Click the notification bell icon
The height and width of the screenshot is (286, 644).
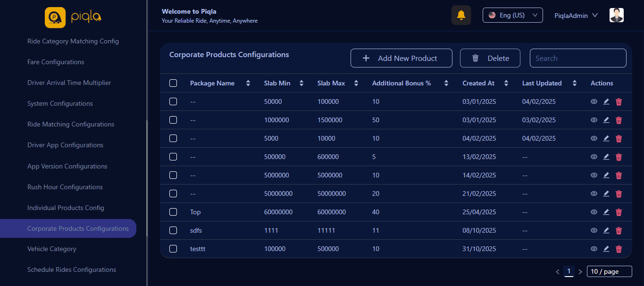tap(461, 15)
